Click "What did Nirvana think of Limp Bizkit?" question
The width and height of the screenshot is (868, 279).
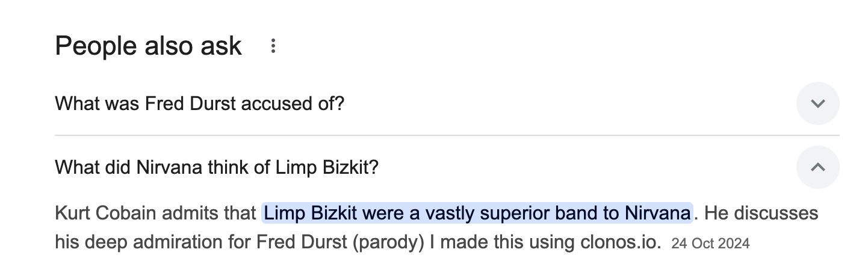217,167
